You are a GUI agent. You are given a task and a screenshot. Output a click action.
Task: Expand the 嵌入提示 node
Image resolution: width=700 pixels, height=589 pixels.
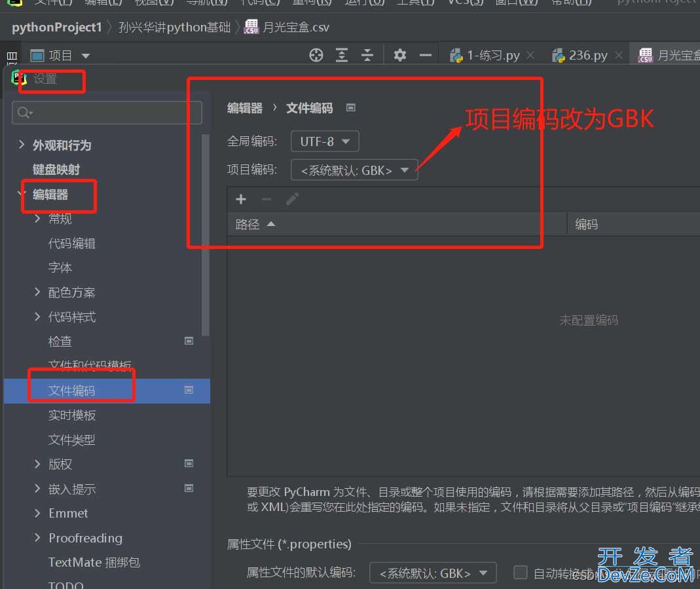pos(37,489)
